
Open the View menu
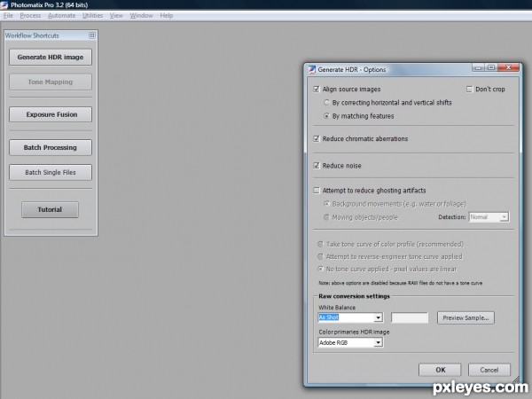point(116,16)
